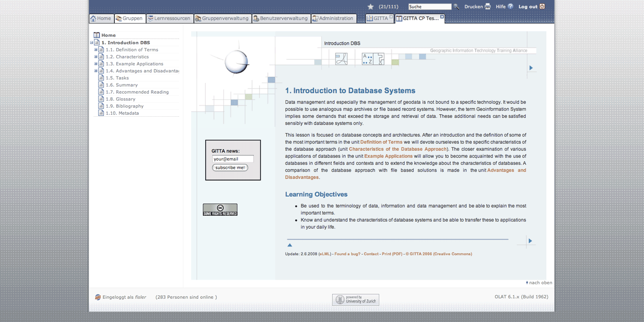Image resolution: width=644 pixels, height=322 pixels.
Task: Close the GITTA CP Tes... tab
Action: (x=442, y=17)
